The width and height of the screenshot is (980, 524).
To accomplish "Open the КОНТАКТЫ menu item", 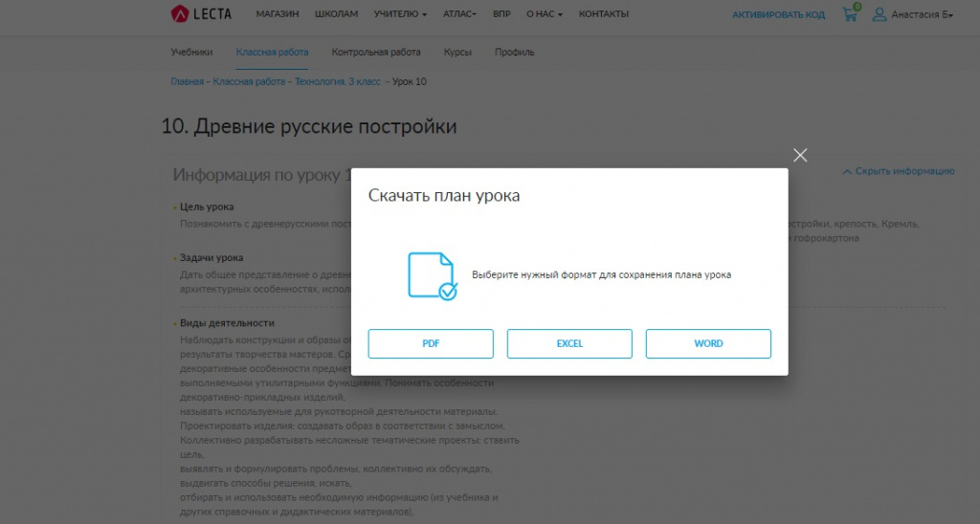I will click(x=604, y=13).
